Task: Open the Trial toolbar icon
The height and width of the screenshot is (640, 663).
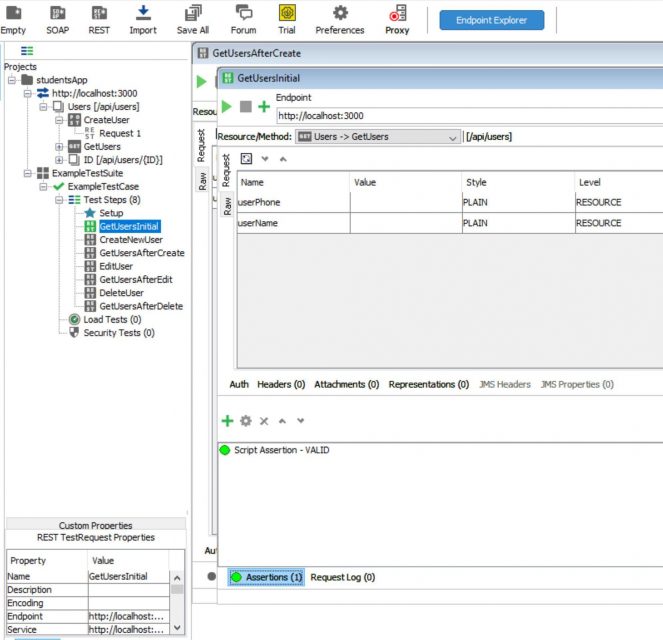Action: pos(287,20)
